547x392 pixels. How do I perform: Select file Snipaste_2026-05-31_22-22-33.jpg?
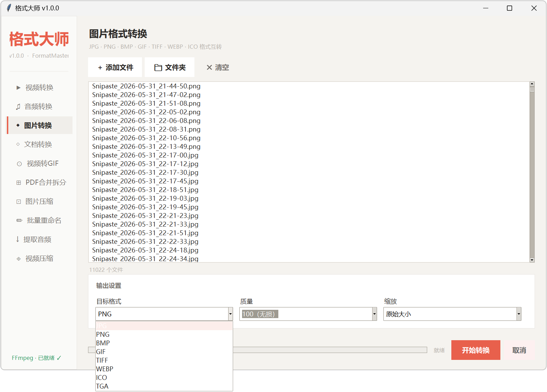tap(309, 242)
